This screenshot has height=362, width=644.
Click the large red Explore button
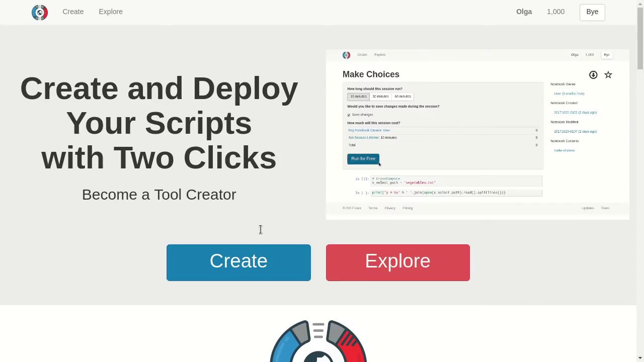(397, 262)
